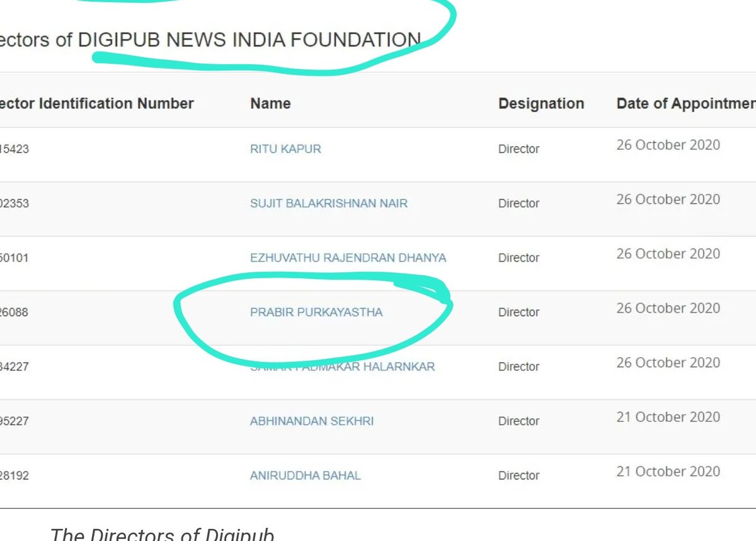
Task: Open ANIRUDDHA BAHAL director link
Action: [306, 476]
